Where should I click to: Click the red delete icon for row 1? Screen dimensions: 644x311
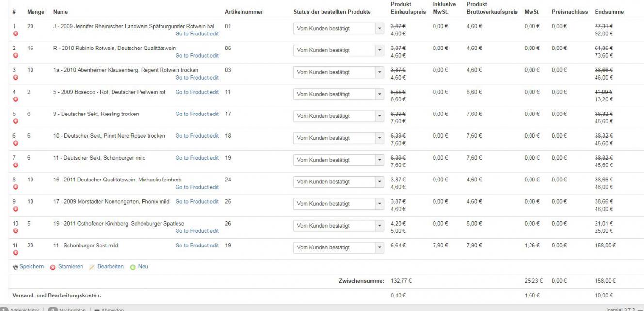tap(16, 33)
